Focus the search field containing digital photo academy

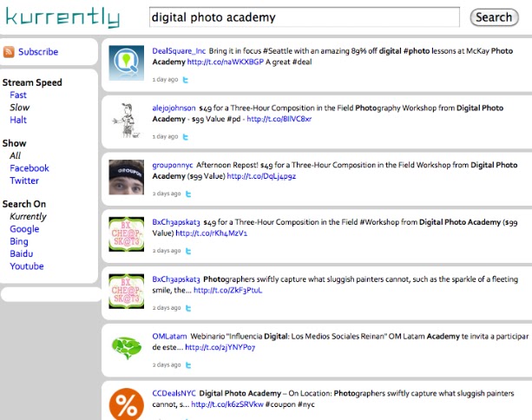click(305, 17)
